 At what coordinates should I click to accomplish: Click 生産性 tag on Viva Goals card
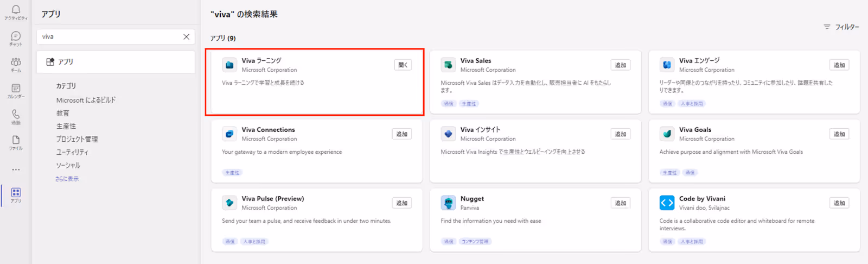[x=669, y=173]
